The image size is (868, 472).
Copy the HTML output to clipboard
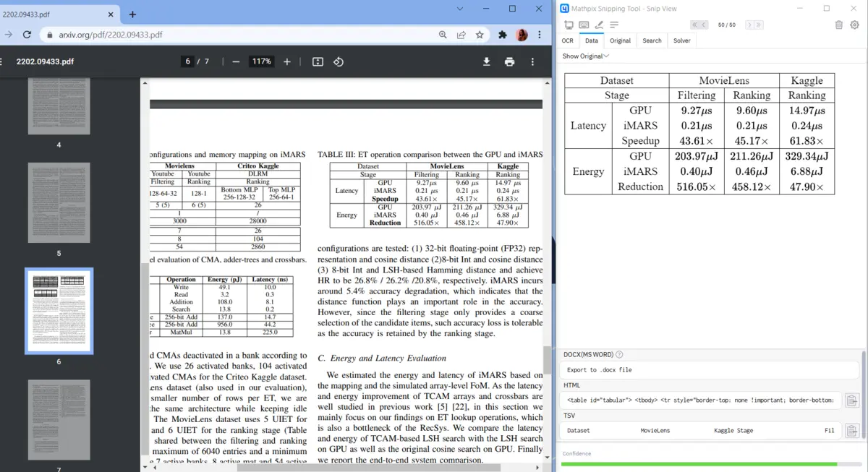pos(851,400)
